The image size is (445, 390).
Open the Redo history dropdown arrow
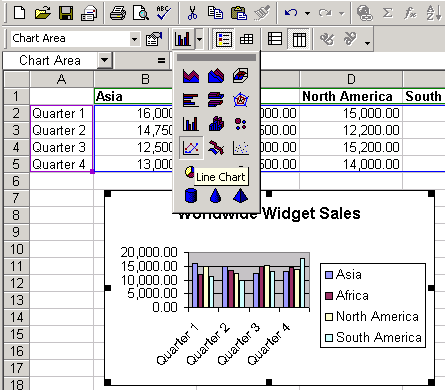[341, 13]
